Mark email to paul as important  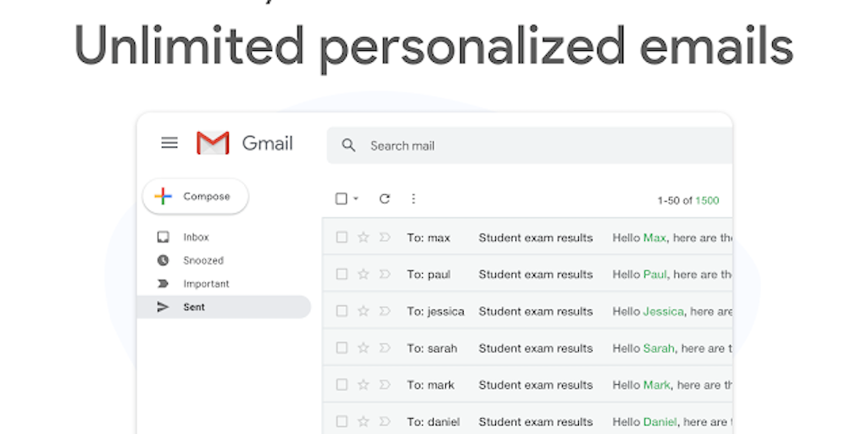385,275
